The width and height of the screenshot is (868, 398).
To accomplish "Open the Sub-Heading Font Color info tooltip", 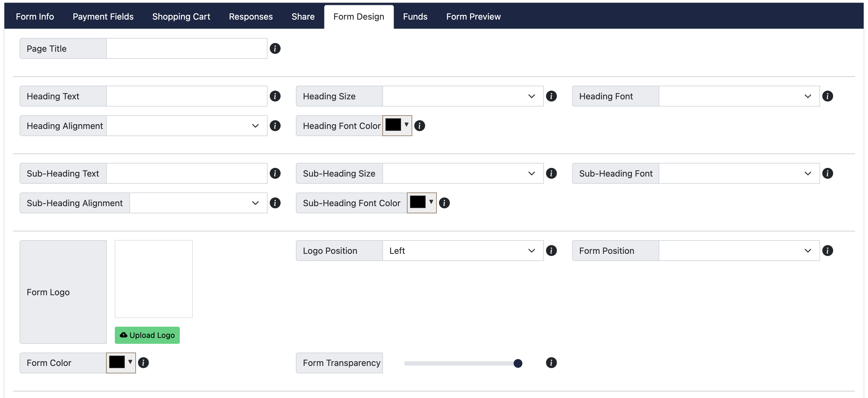I will pyautogui.click(x=445, y=203).
